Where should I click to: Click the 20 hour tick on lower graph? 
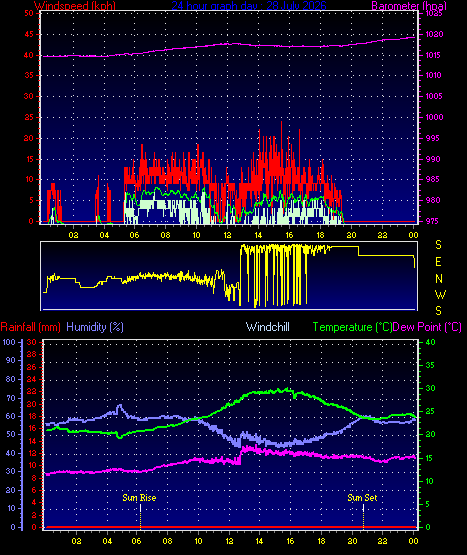pos(352,541)
